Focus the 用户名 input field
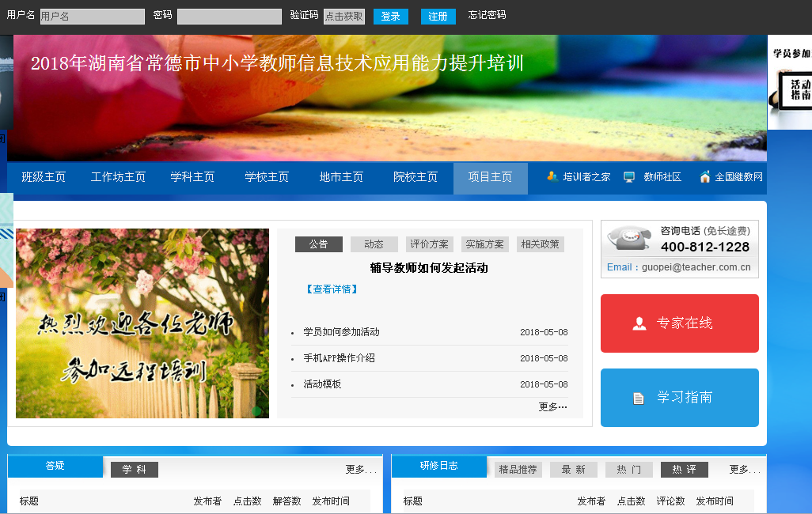This screenshot has height=514, width=812. (x=92, y=17)
